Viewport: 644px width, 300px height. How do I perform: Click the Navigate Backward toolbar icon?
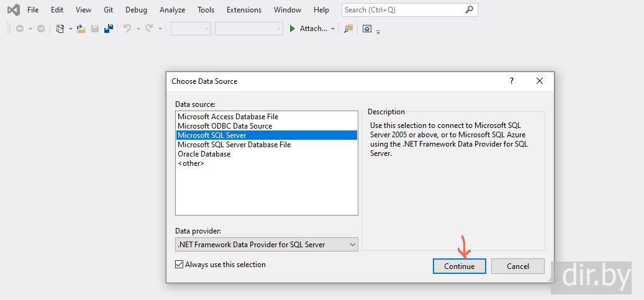(20, 29)
